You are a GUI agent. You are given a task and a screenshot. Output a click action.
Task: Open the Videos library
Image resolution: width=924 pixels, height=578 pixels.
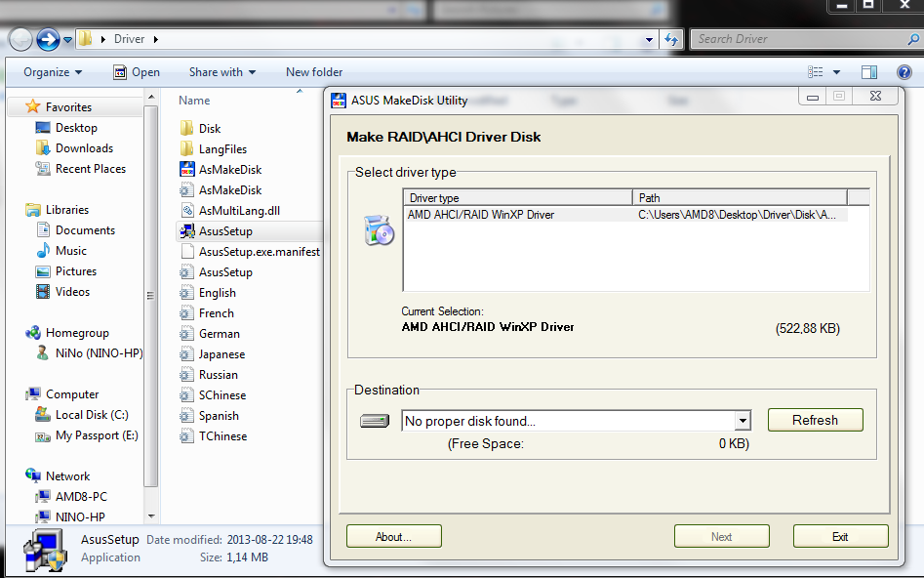point(63,291)
